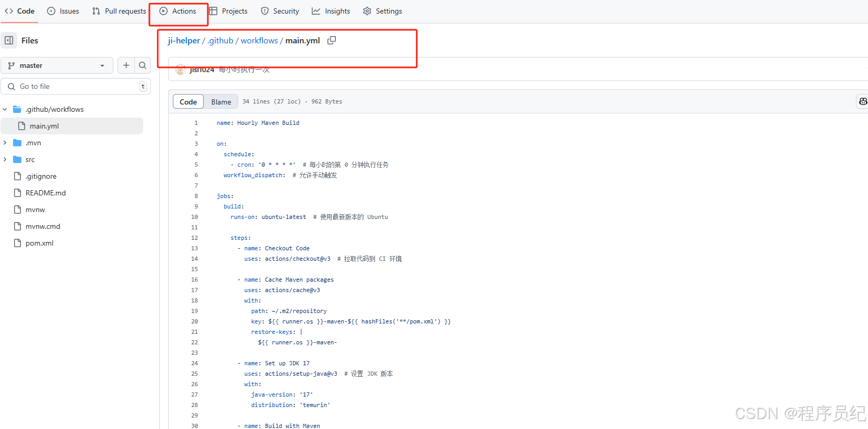Open the mvnw file

(35, 210)
